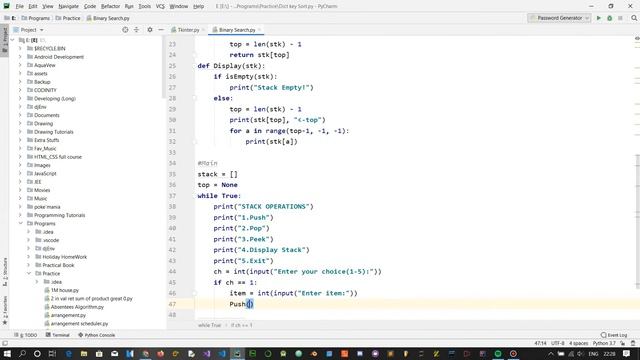Open Windows notification center
The height and width of the screenshot is (360, 640).
tap(627, 353)
